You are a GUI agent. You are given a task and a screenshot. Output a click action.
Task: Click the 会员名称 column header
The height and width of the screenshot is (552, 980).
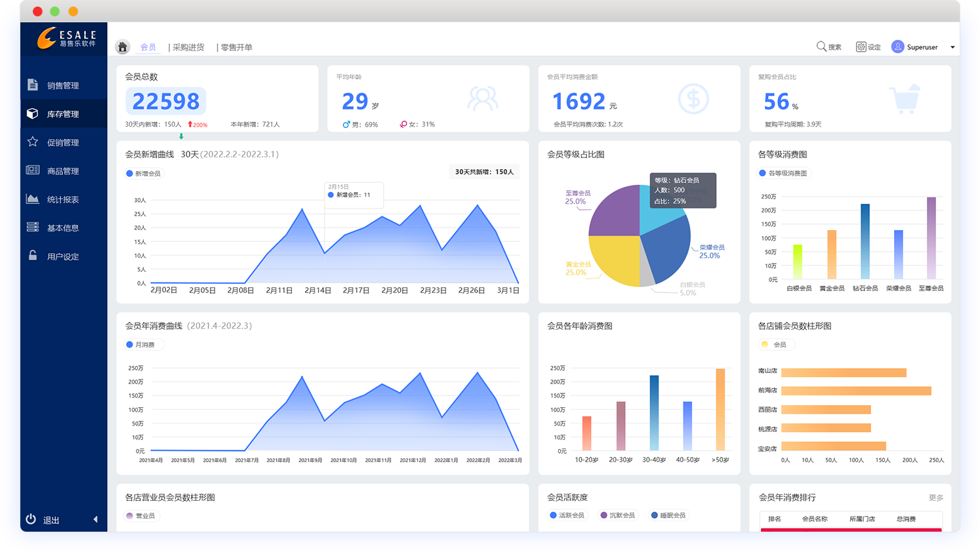pos(815,519)
